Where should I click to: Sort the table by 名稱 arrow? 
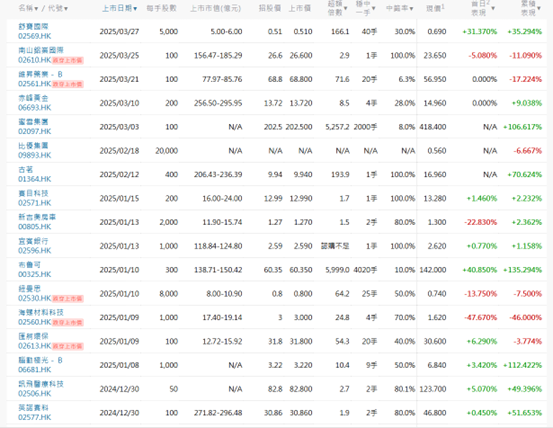click(x=36, y=8)
